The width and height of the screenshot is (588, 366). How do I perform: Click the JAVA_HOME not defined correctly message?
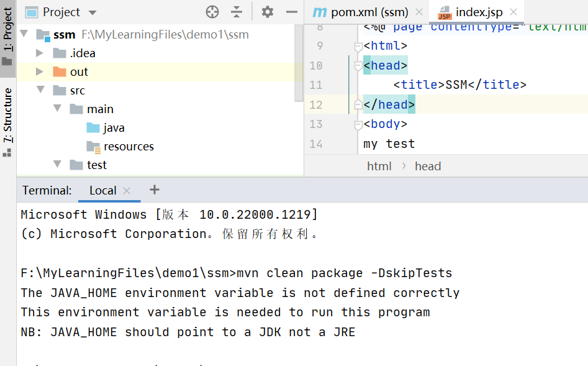tap(240, 293)
